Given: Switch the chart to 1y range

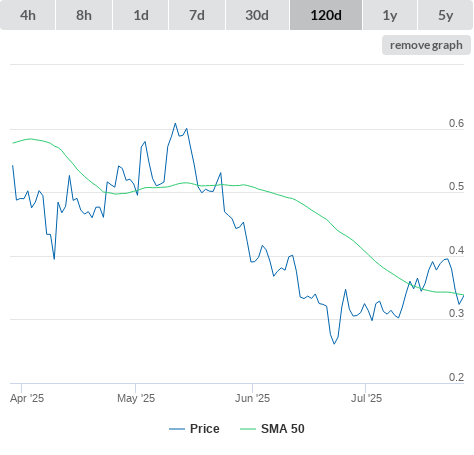Looking at the screenshot, I should 390,15.
